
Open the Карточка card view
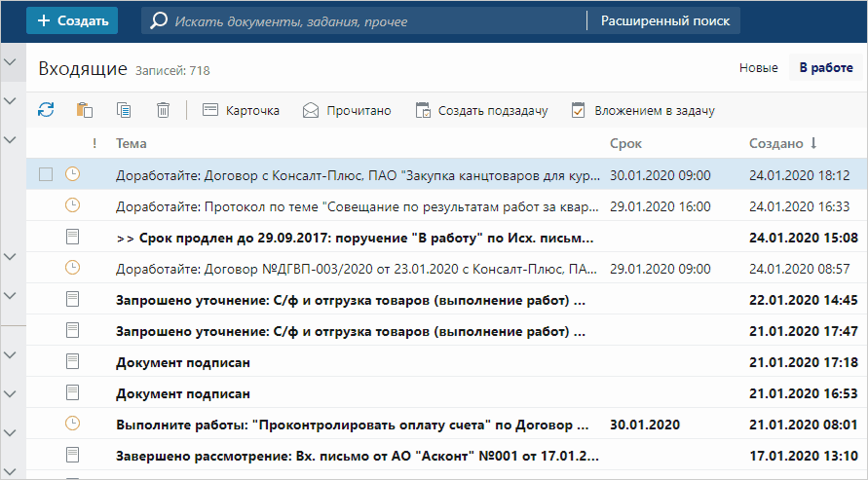pos(241,110)
